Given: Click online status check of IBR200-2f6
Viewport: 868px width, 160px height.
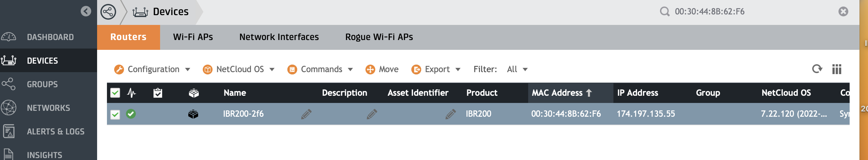Looking at the screenshot, I should tap(131, 114).
